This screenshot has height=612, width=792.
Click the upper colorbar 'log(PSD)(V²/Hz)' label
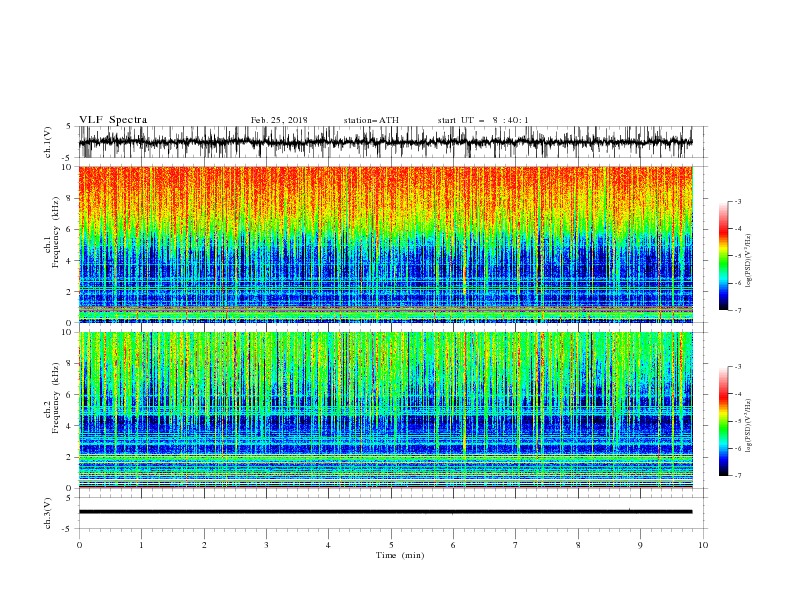pos(748,261)
